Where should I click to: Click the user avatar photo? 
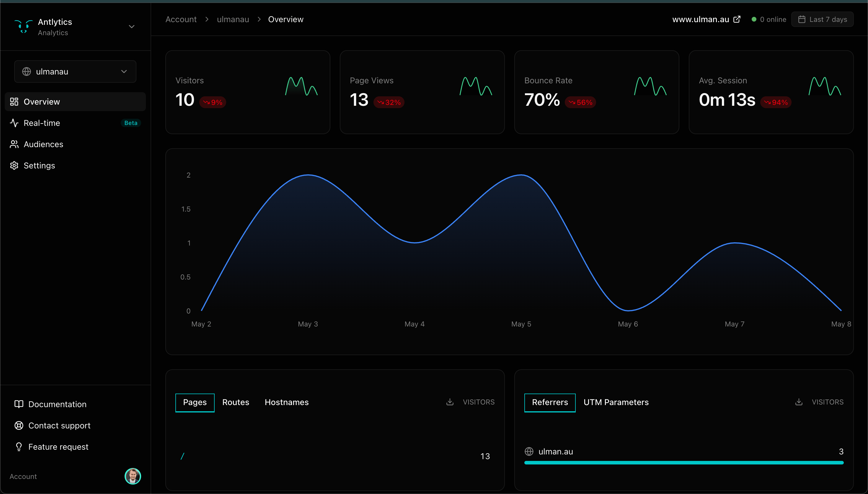click(133, 476)
